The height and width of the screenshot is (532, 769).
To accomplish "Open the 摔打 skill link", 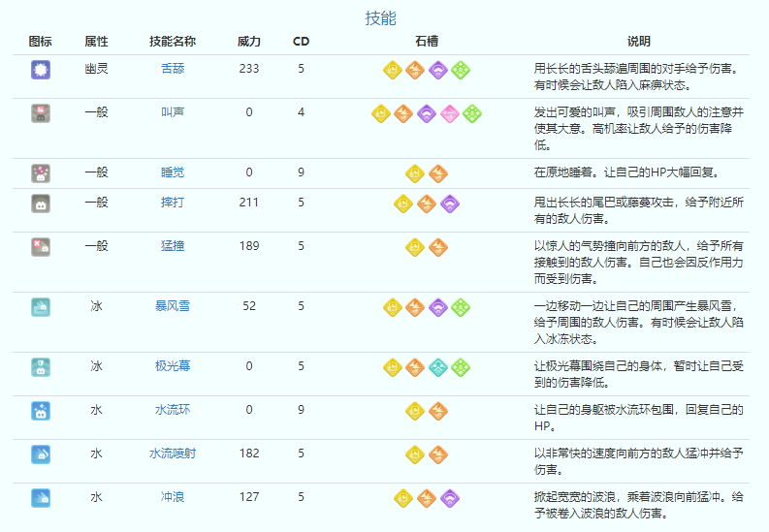I will [173, 203].
